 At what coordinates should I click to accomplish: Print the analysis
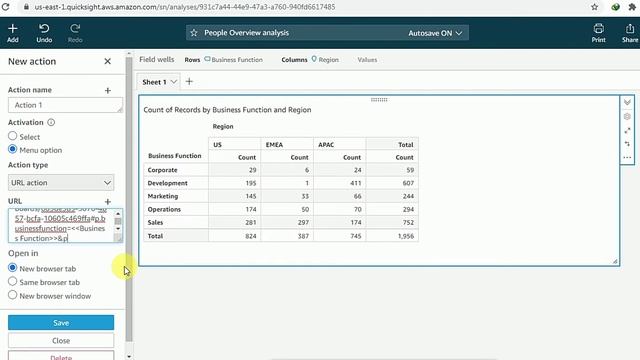click(598, 33)
